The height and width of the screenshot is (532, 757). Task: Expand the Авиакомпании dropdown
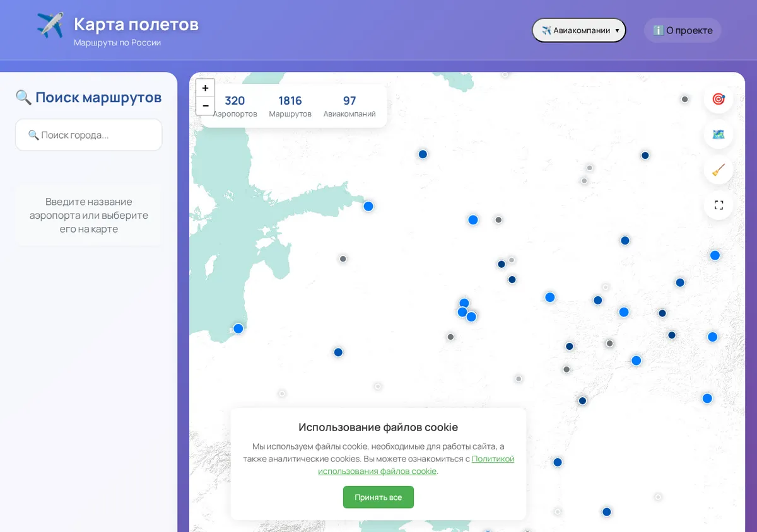tap(579, 30)
